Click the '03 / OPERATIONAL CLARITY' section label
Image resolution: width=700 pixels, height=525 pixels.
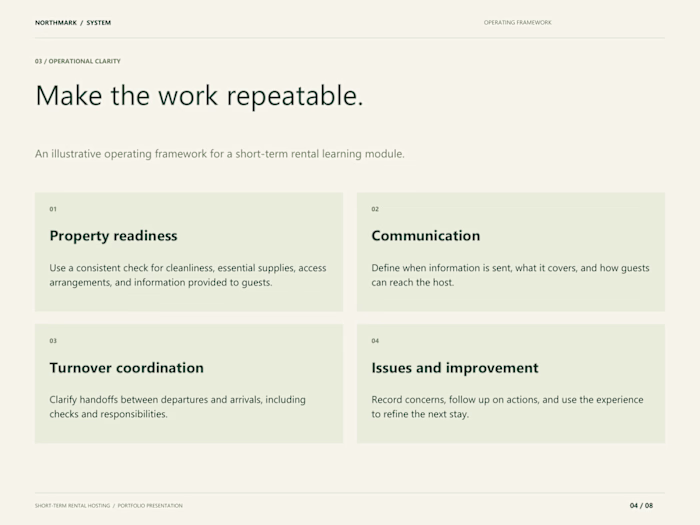[x=78, y=61]
